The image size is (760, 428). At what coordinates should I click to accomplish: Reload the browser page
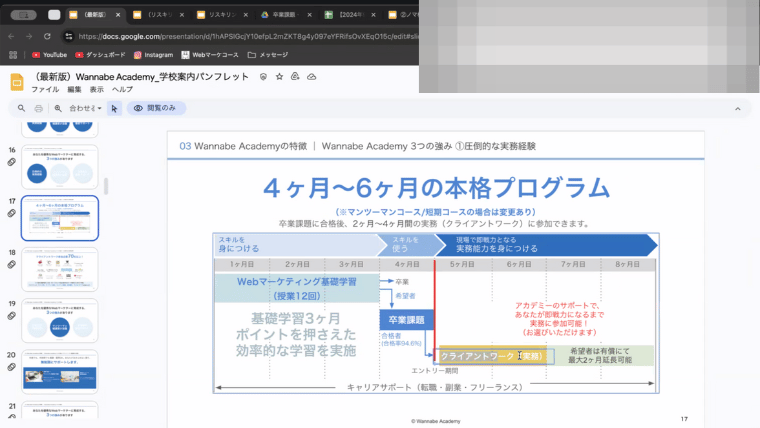[47, 36]
